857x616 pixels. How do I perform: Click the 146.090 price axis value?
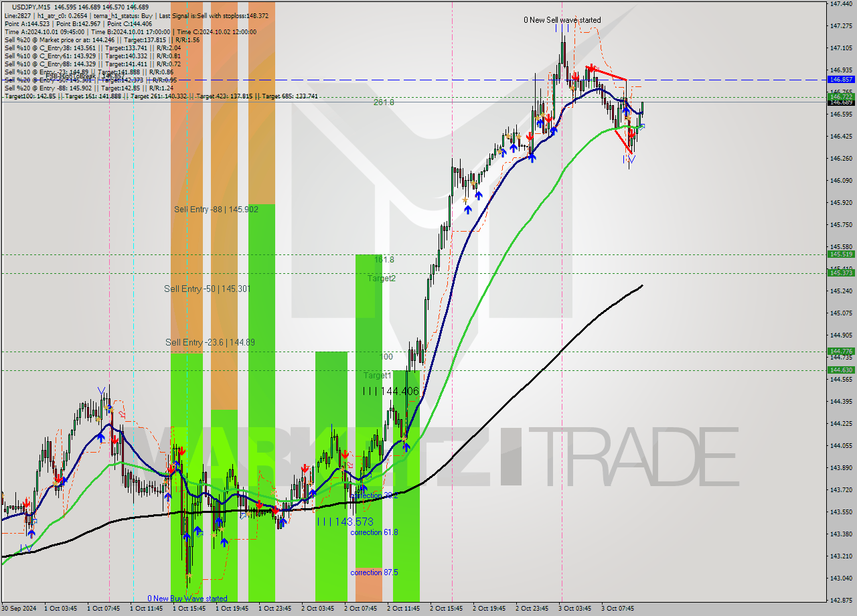[x=841, y=180]
